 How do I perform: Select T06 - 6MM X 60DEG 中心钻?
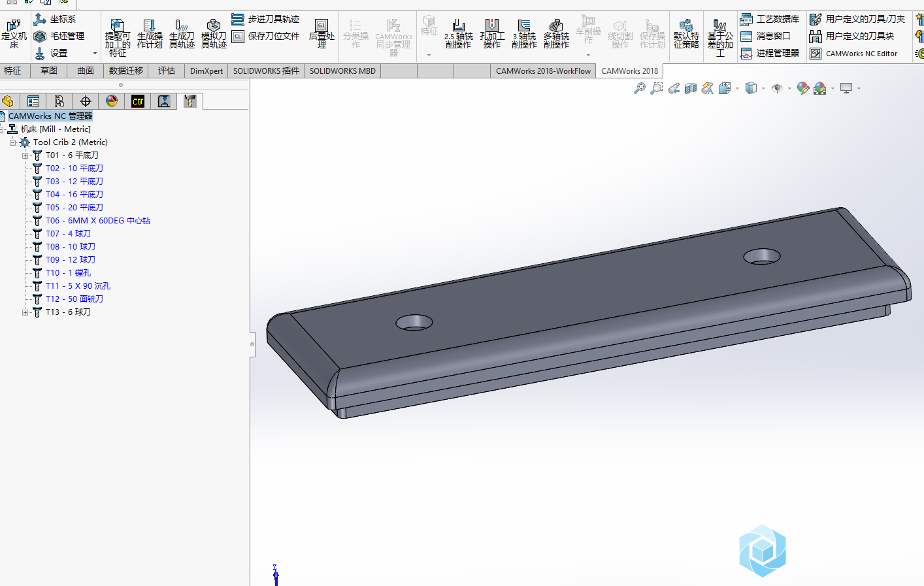98,220
